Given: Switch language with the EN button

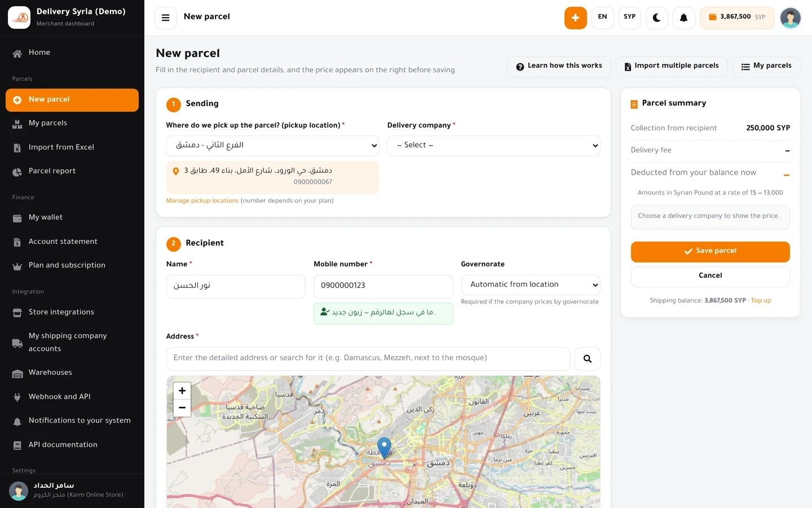Looking at the screenshot, I should (603, 17).
